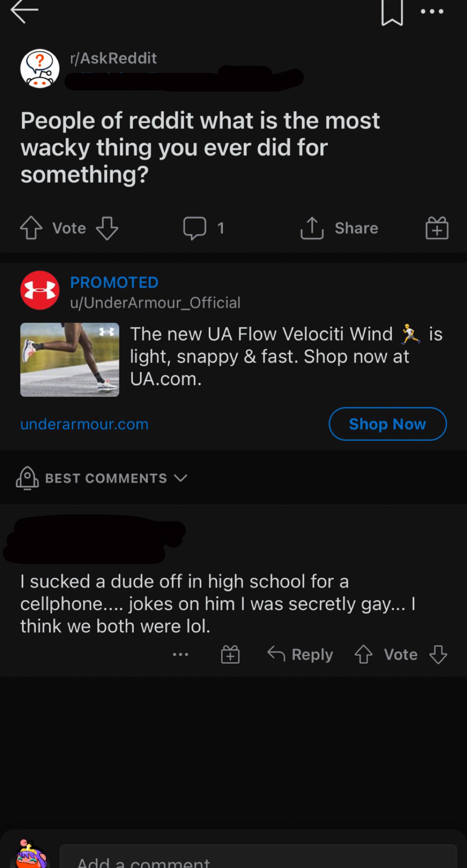Open the r/AskReddit subreddit link
467x868 pixels.
(x=113, y=58)
